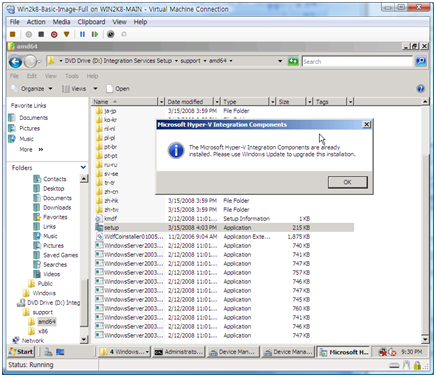
Task: Click the green Refresh button by address bar
Action: tap(293, 61)
